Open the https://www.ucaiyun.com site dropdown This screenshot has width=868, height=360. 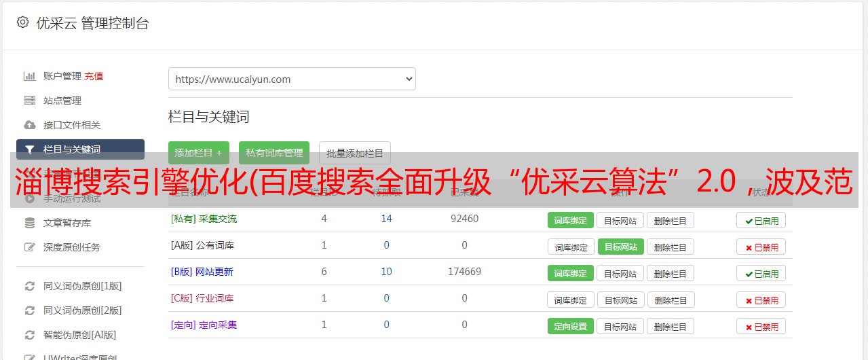point(292,79)
